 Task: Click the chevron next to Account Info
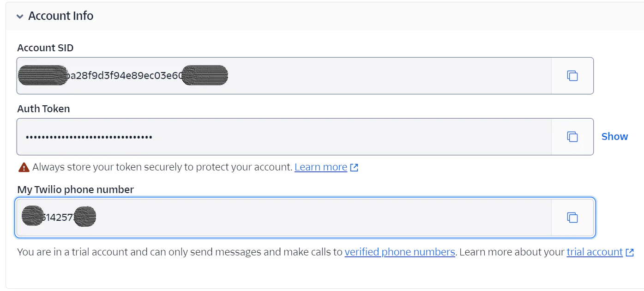19,16
